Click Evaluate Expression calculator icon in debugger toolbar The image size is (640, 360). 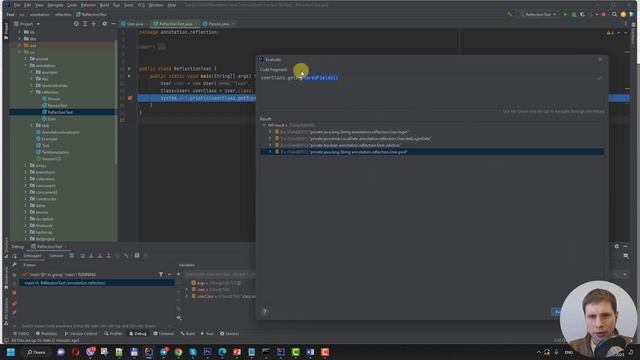(x=137, y=256)
